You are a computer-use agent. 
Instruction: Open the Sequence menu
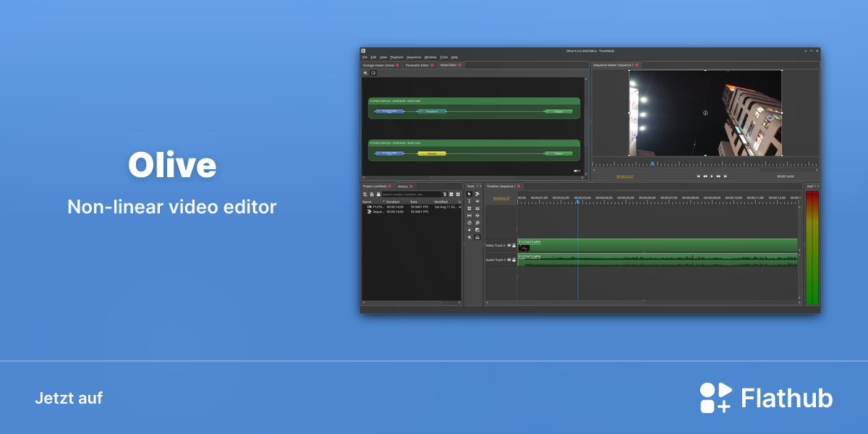414,57
